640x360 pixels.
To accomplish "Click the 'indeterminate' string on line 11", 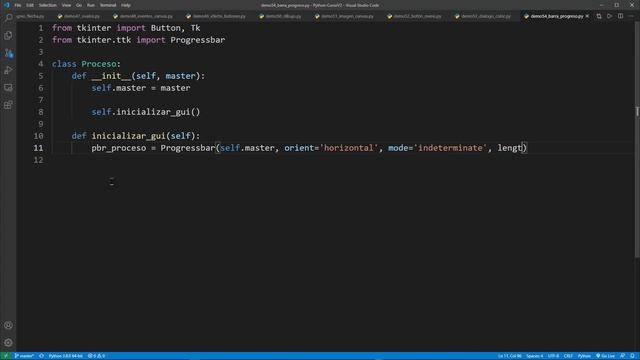I will [450, 148].
